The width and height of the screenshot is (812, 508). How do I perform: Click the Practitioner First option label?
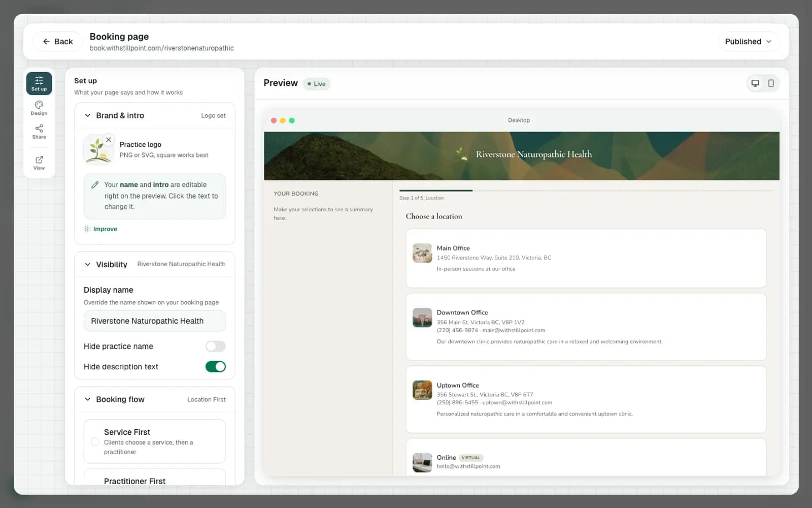(134, 481)
